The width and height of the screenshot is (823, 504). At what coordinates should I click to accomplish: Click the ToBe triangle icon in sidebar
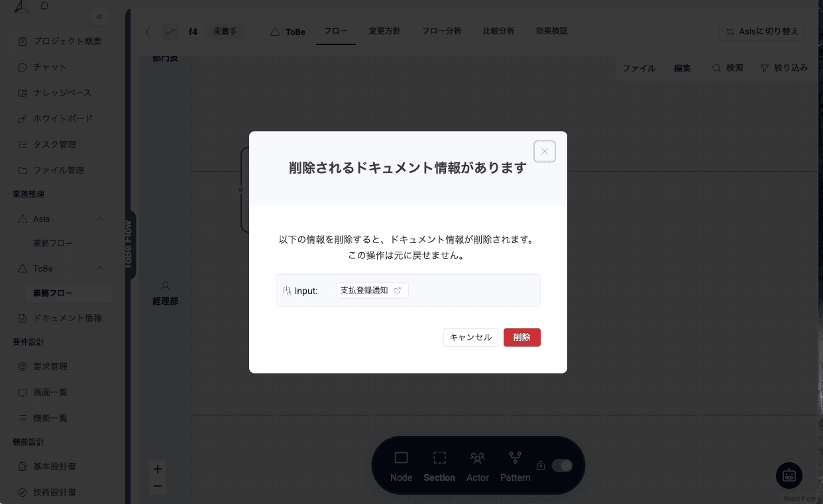pyautogui.click(x=23, y=268)
